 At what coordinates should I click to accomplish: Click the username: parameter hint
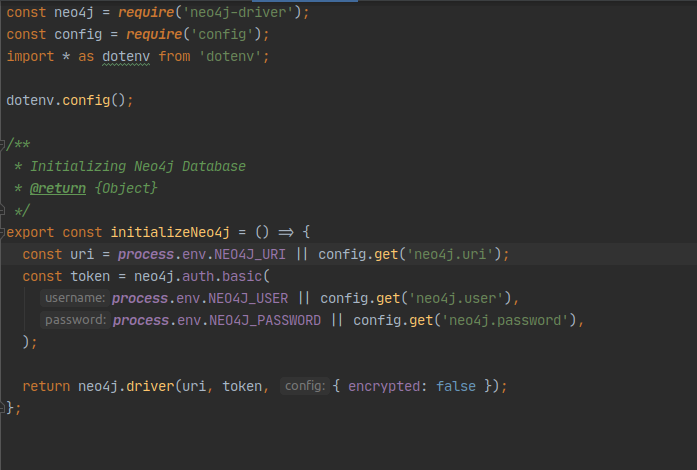(75, 298)
